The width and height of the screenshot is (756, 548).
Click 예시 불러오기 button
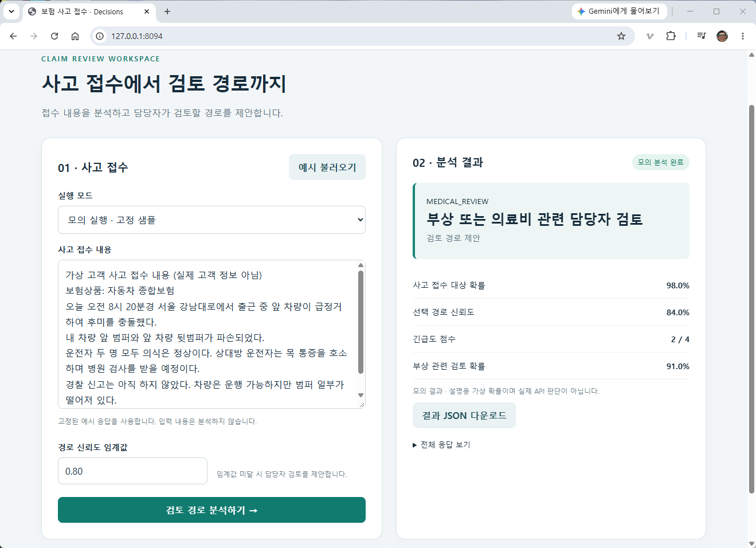pyautogui.click(x=327, y=167)
